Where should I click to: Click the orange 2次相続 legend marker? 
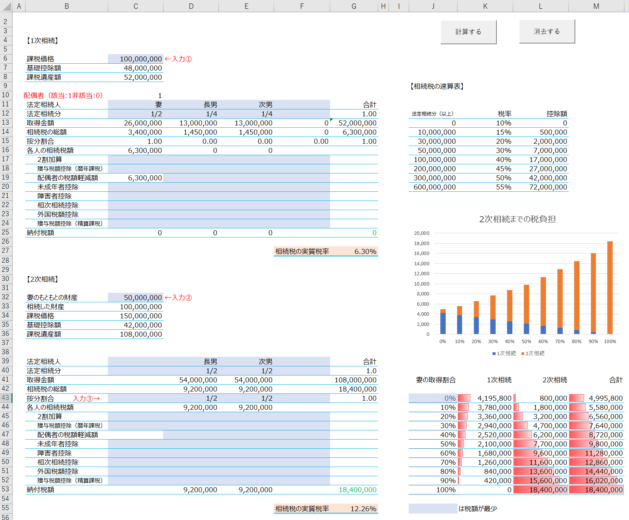point(522,353)
